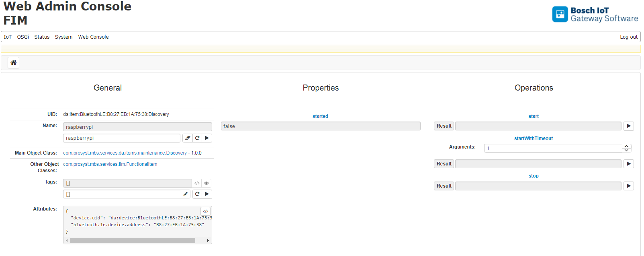Clear the Name field with eraser icon
Image resolution: width=644 pixels, height=256 pixels.
188,138
